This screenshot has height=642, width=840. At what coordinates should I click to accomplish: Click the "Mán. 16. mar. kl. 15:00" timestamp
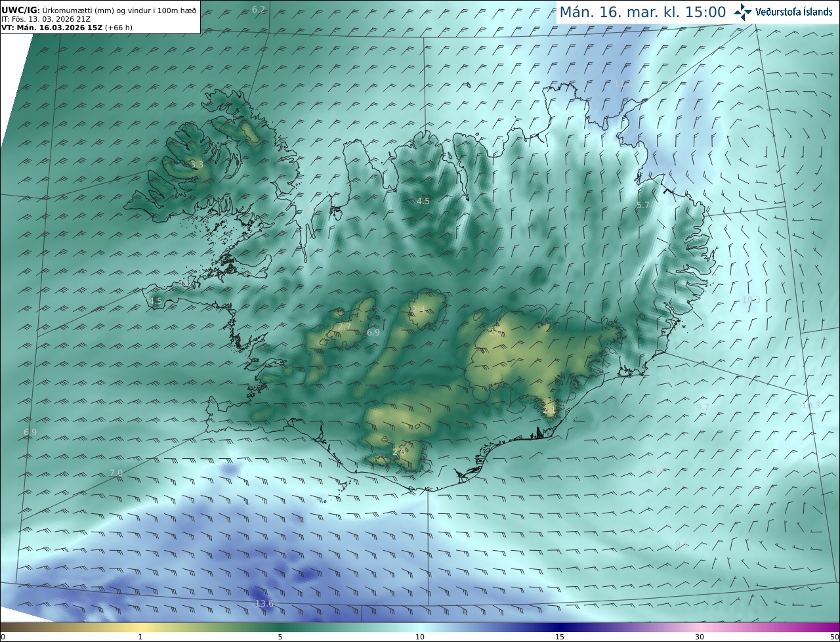tap(642, 12)
